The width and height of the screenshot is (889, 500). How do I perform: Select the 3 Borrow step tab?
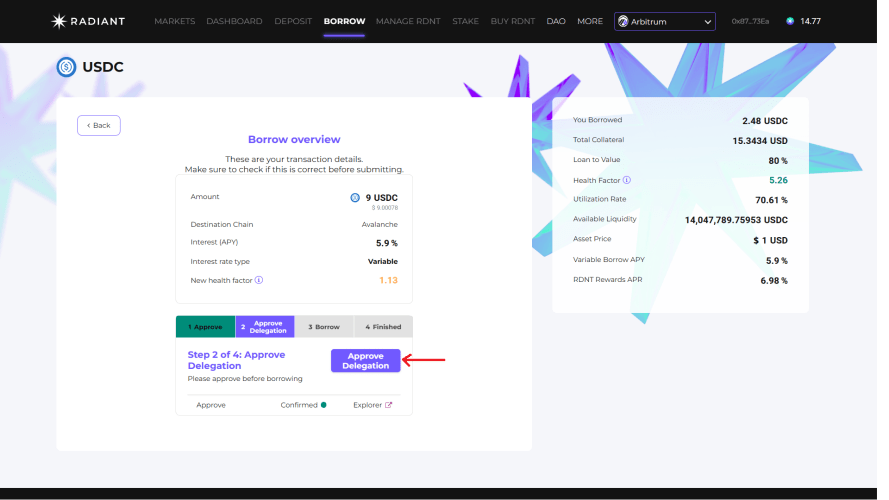pyautogui.click(x=324, y=327)
